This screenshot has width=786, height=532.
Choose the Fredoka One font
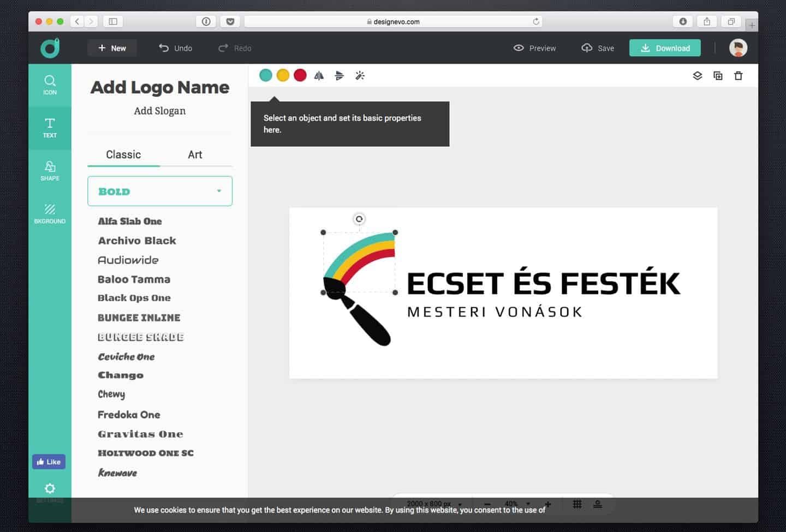point(129,415)
